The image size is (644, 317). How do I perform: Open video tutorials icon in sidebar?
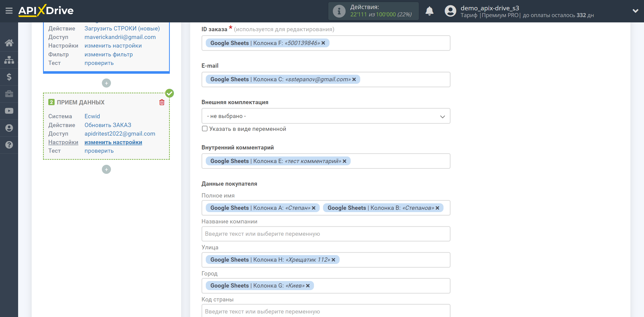(9, 111)
